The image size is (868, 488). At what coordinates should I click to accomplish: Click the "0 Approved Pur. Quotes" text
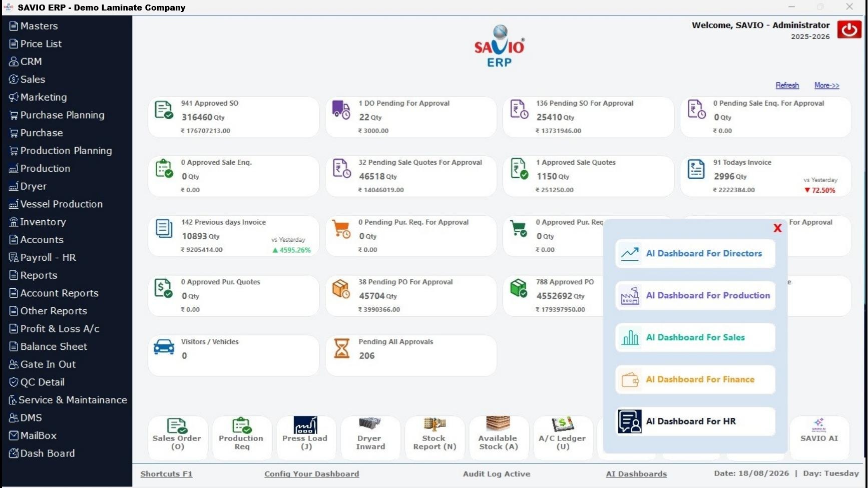(x=221, y=282)
